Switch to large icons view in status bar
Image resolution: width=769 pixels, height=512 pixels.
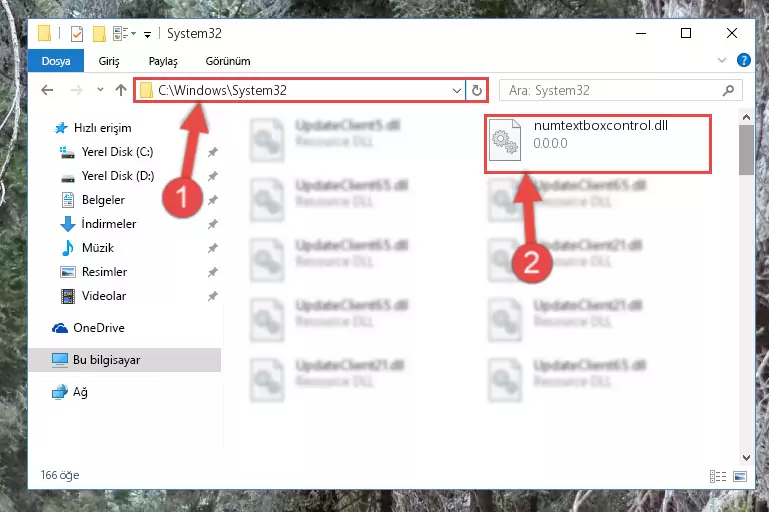coord(740,476)
